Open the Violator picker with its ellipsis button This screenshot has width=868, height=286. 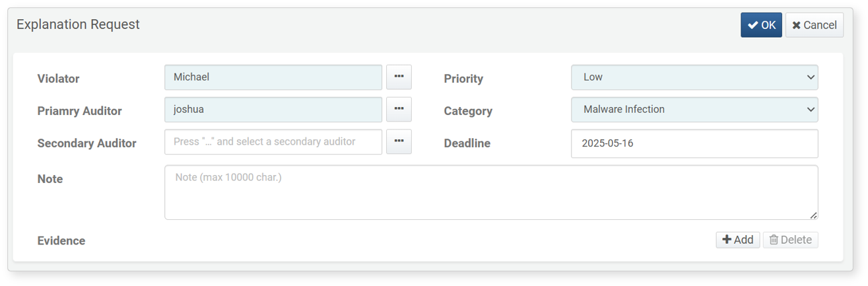[399, 77]
